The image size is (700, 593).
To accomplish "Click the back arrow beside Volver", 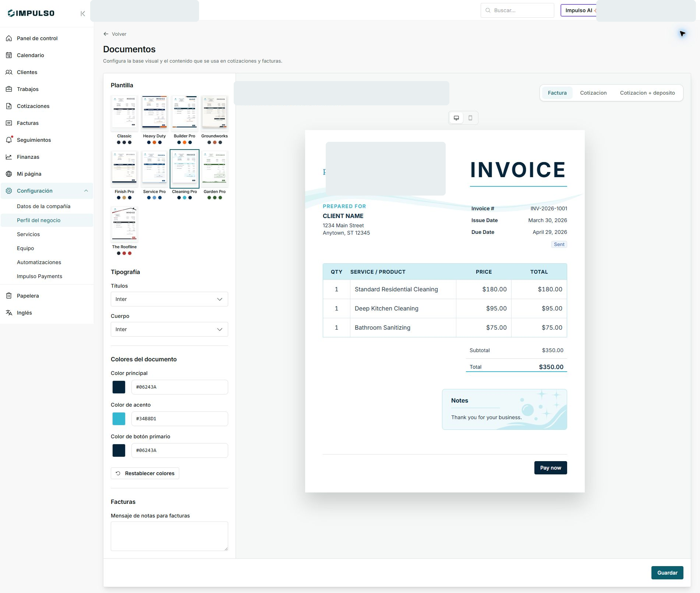I will [x=106, y=34].
